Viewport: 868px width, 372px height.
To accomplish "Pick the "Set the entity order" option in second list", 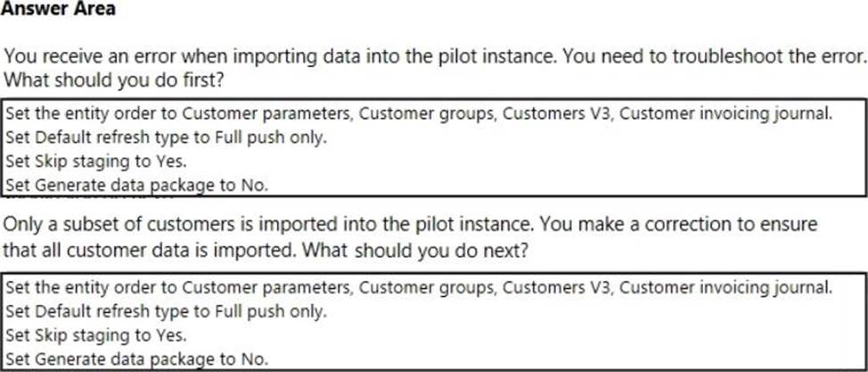I will point(419,287).
